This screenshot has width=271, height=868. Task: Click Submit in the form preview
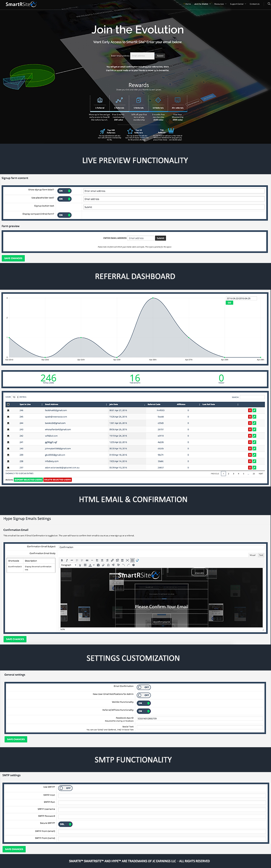tap(160, 238)
